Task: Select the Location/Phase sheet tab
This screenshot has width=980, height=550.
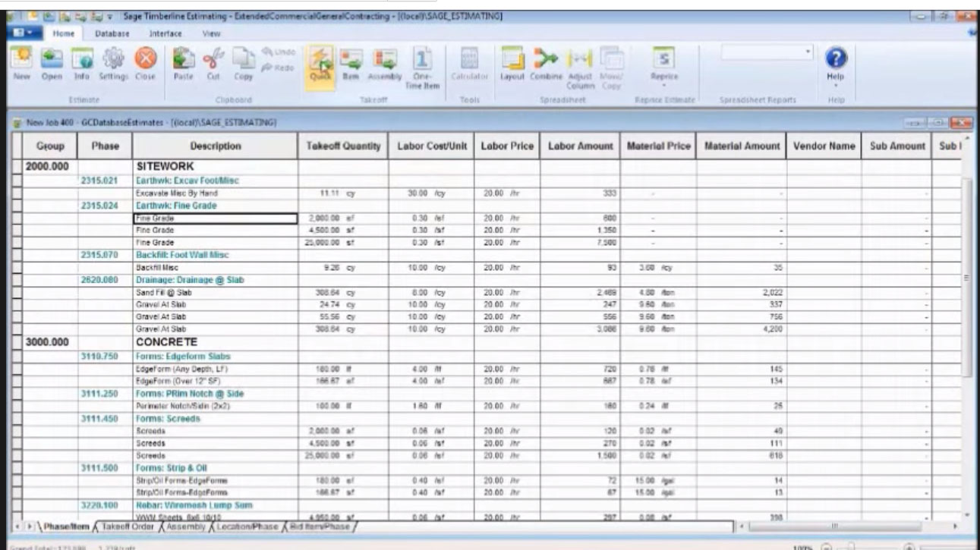Action: click(x=247, y=526)
